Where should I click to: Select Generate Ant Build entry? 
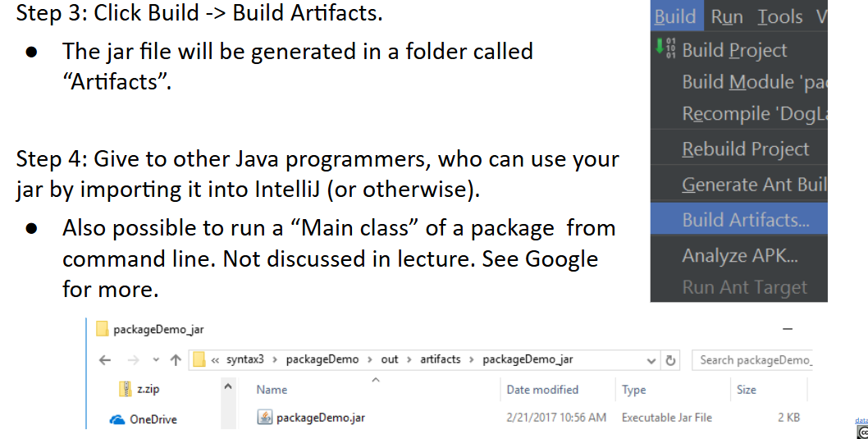click(x=755, y=185)
